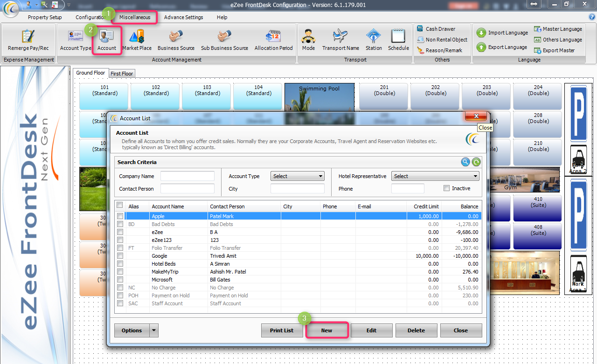Viewport: 597px width, 364px height.
Task: Open the Account Type dropdown
Action: [x=297, y=176]
